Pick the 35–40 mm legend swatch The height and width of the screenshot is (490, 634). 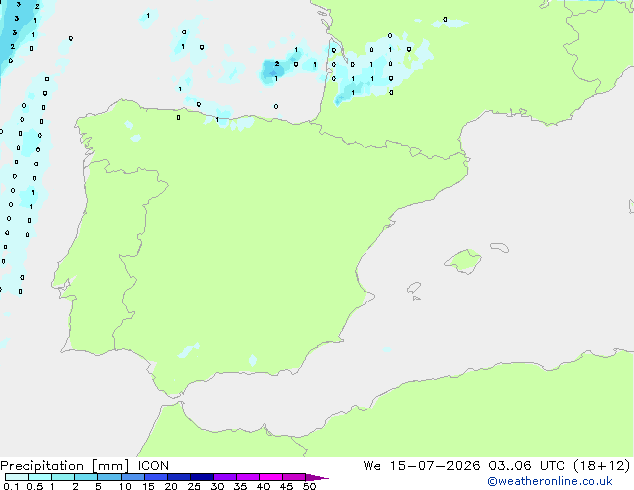pyautogui.click(x=248, y=477)
